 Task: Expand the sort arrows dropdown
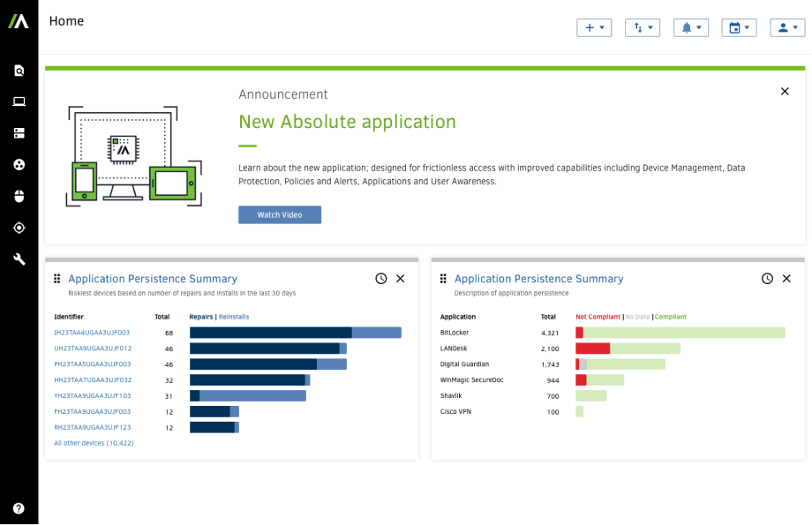643,27
